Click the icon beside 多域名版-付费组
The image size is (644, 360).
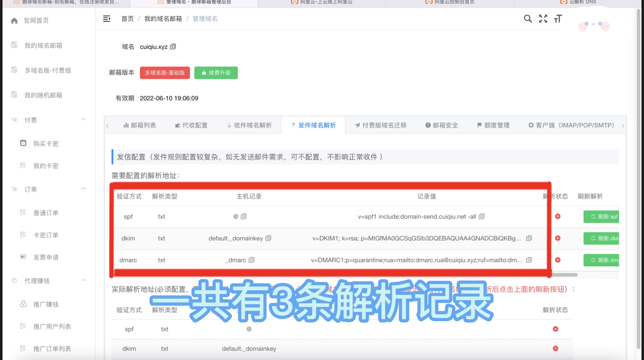[x=14, y=70]
